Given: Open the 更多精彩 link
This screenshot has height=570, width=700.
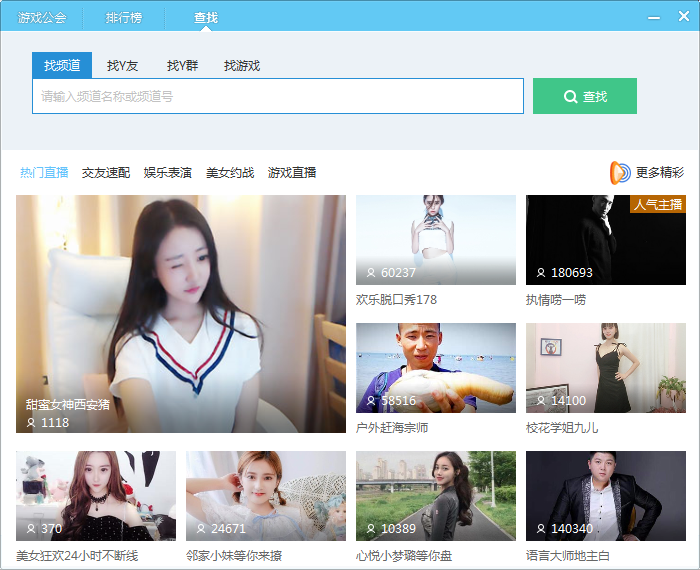Looking at the screenshot, I should [x=660, y=172].
